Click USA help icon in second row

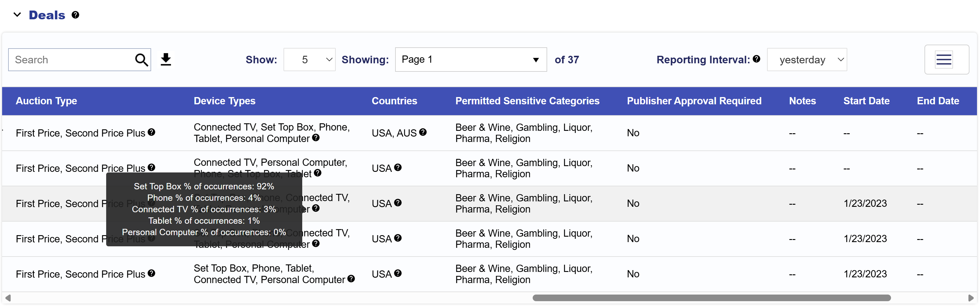click(398, 167)
